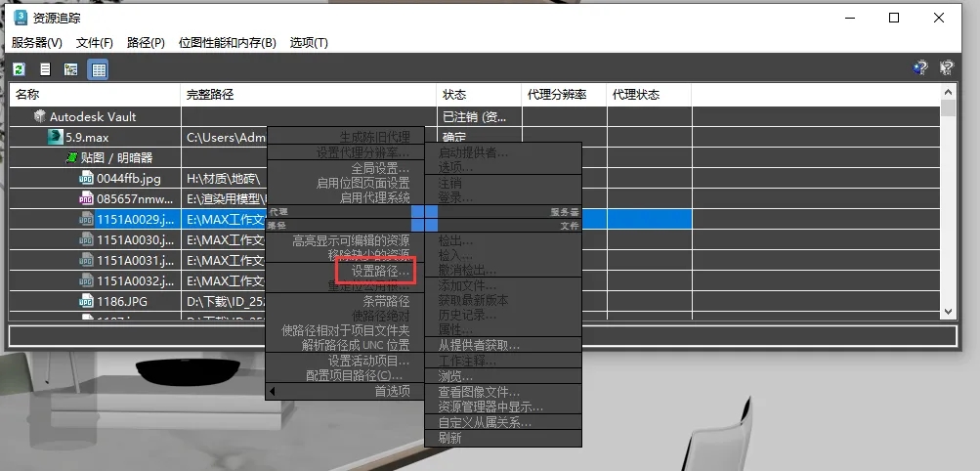The image size is (980, 471).
Task: Sort by the 代理状态 column header
Action: pos(650,95)
